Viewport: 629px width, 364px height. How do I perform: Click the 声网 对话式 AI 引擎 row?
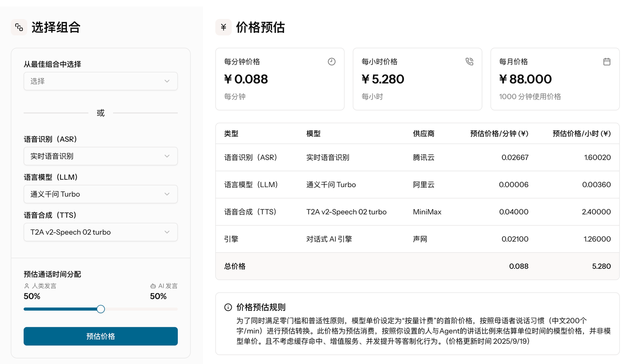tap(417, 239)
